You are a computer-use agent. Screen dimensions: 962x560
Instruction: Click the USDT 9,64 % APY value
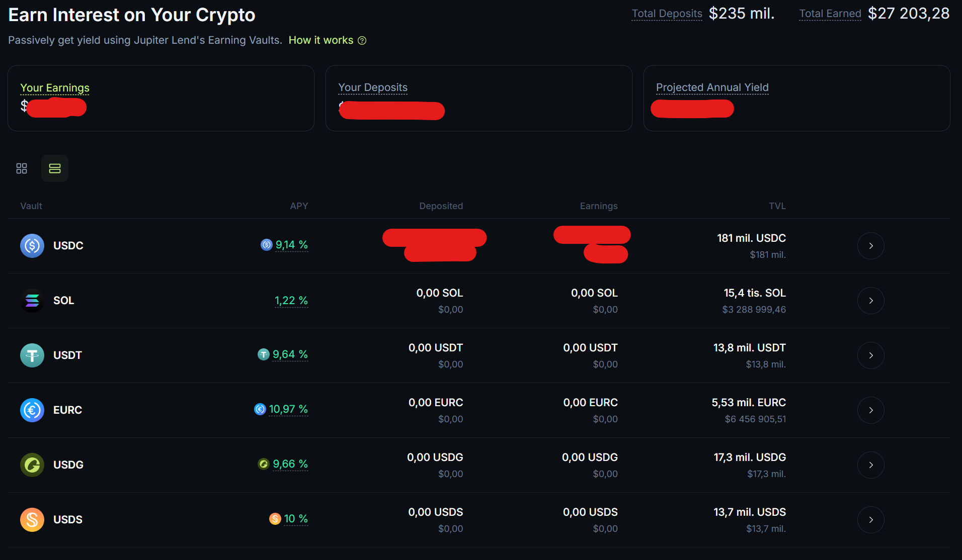pos(290,354)
